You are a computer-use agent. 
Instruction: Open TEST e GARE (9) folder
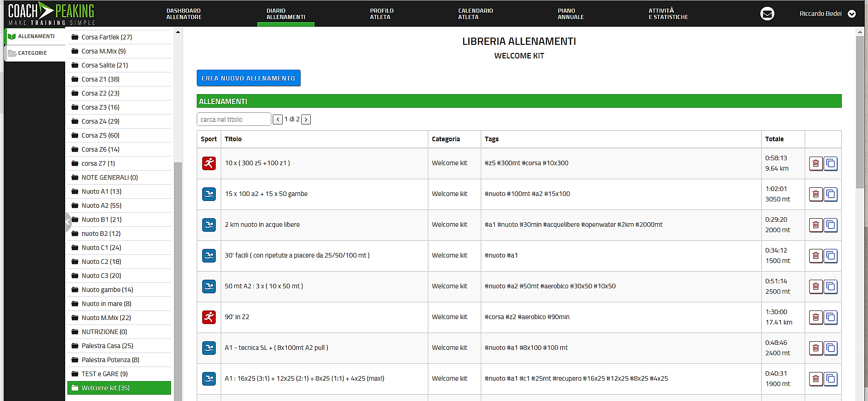(119, 374)
